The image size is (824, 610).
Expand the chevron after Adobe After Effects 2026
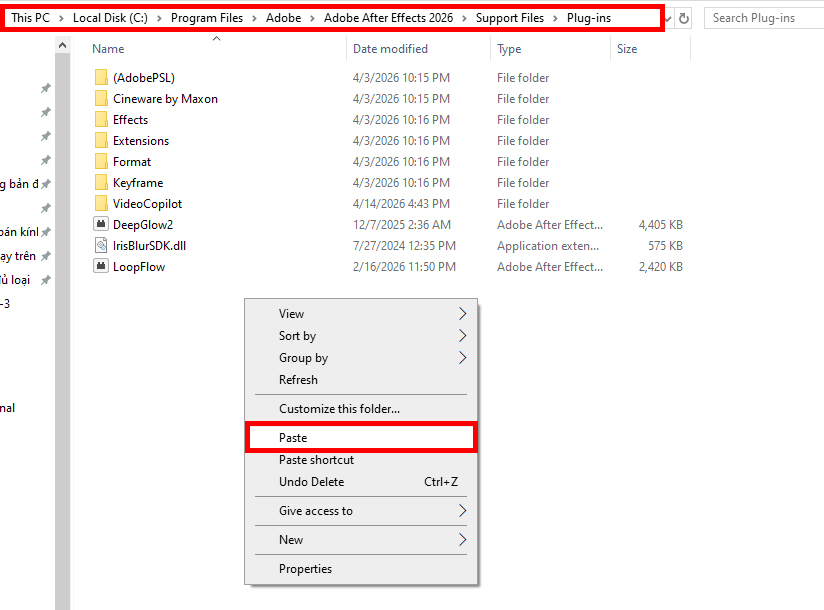465,18
